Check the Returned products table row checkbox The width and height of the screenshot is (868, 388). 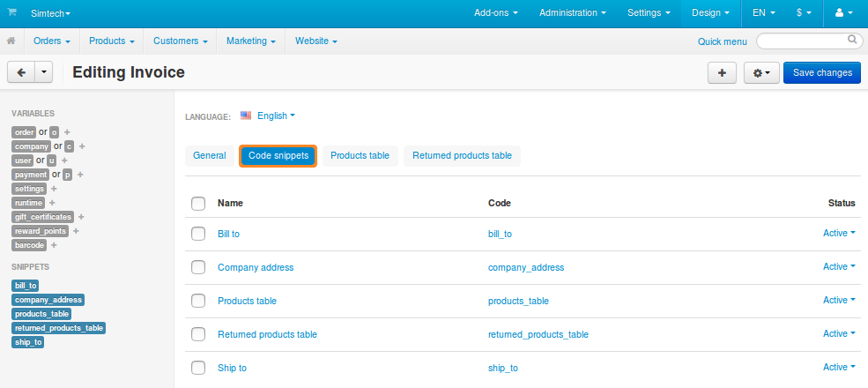point(198,334)
